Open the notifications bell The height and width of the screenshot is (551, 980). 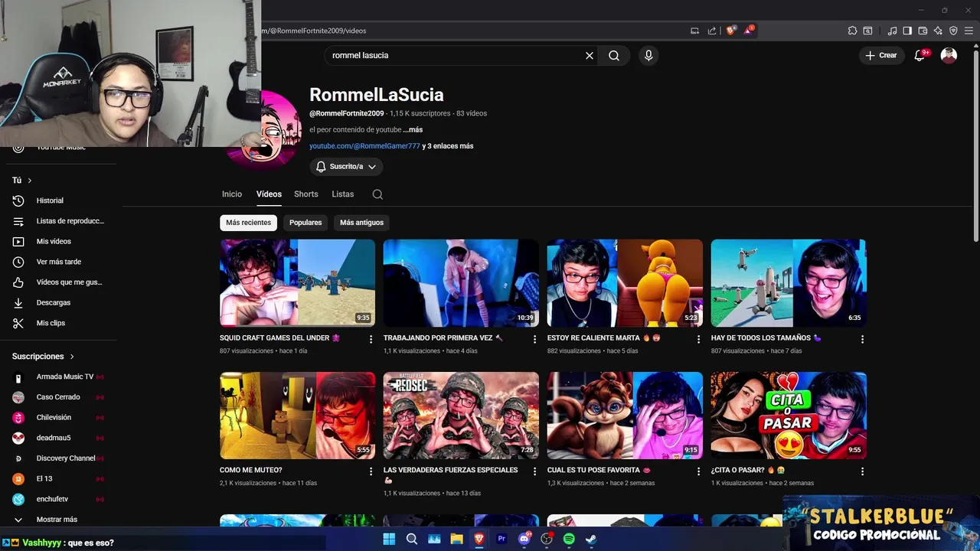tap(920, 55)
